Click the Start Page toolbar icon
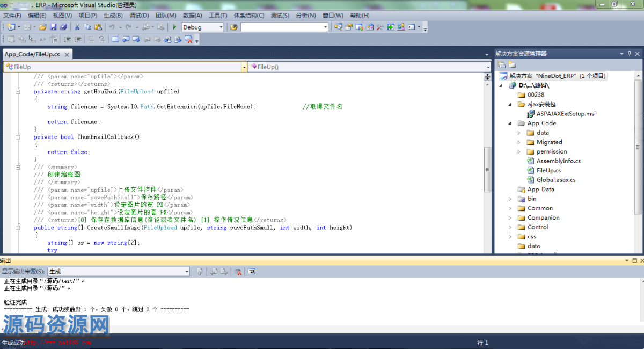 (391, 27)
